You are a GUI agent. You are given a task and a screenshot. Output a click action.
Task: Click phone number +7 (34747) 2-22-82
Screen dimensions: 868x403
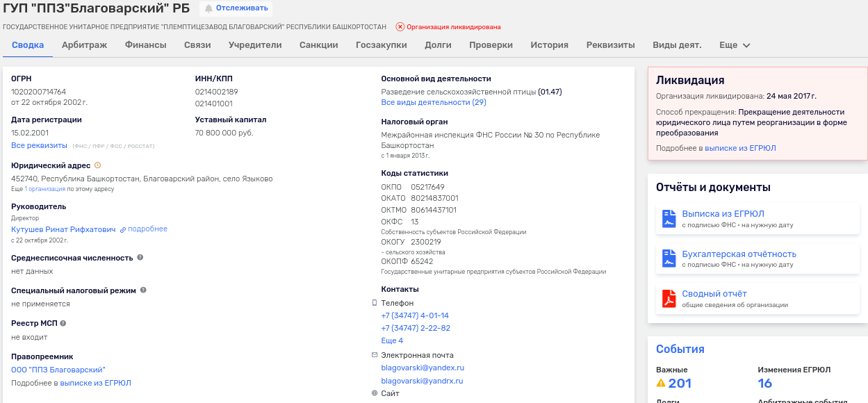click(416, 328)
